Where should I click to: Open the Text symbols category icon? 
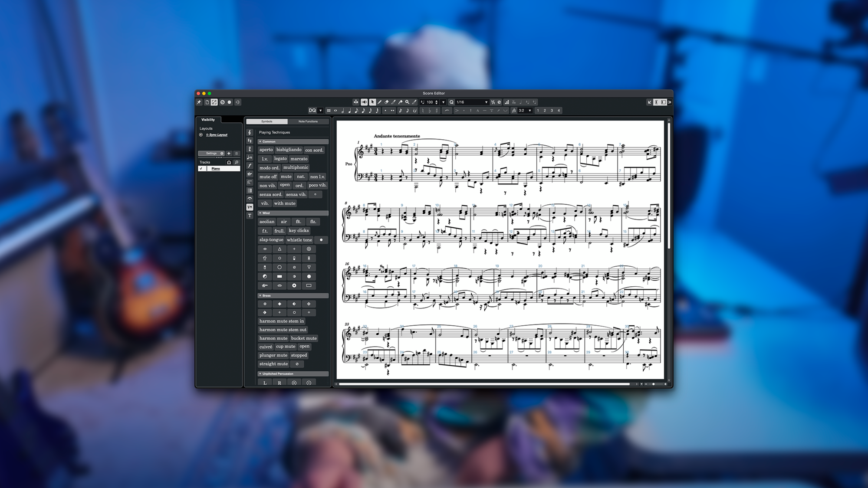[250, 216]
